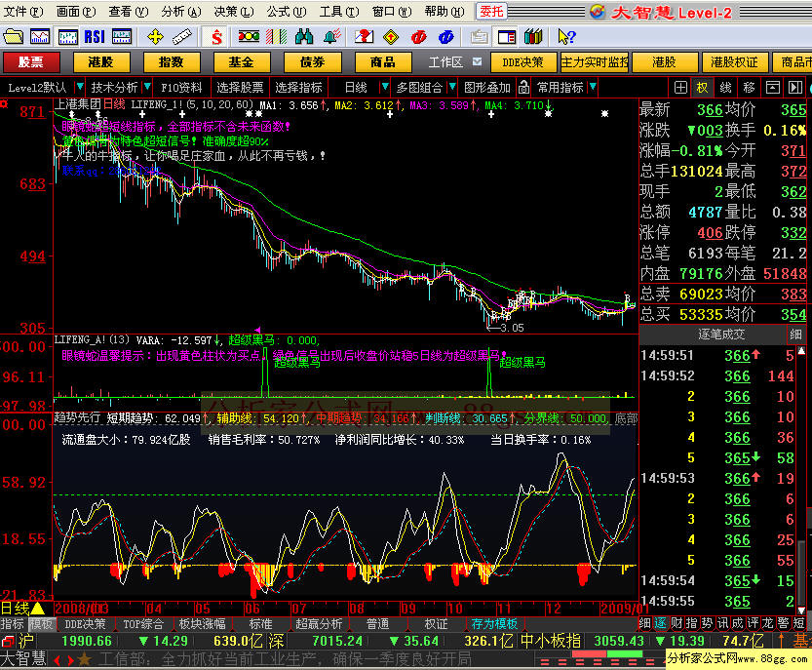812x670 pixels.
Task: Expand the 日线 period dropdown arrow
Action: [x=384, y=87]
